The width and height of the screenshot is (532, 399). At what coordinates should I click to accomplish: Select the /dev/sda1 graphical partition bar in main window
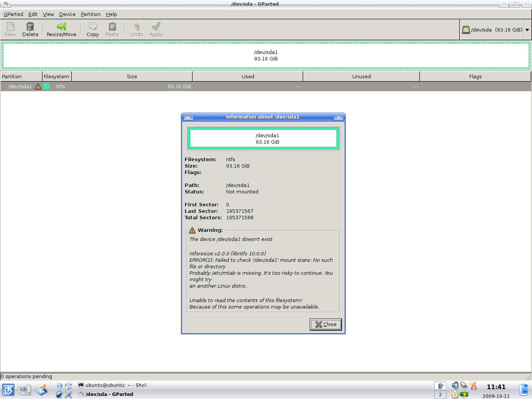266,55
